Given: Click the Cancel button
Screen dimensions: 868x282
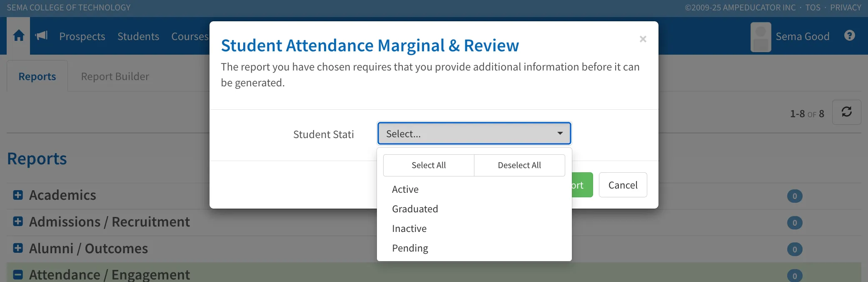Looking at the screenshot, I should point(623,185).
